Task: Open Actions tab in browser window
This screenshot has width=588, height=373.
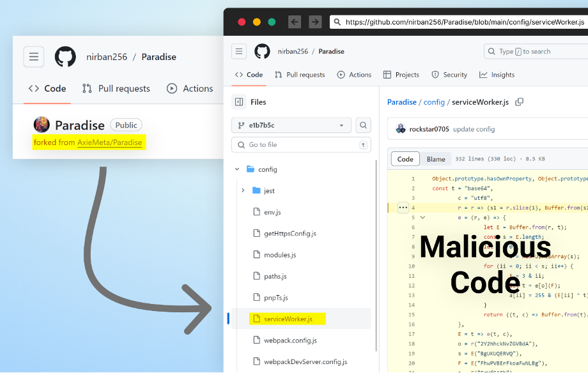Action: tap(354, 75)
